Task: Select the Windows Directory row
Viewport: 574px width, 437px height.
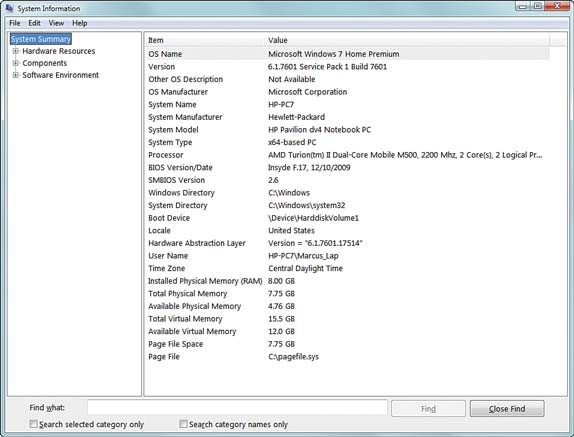Action: [347, 193]
